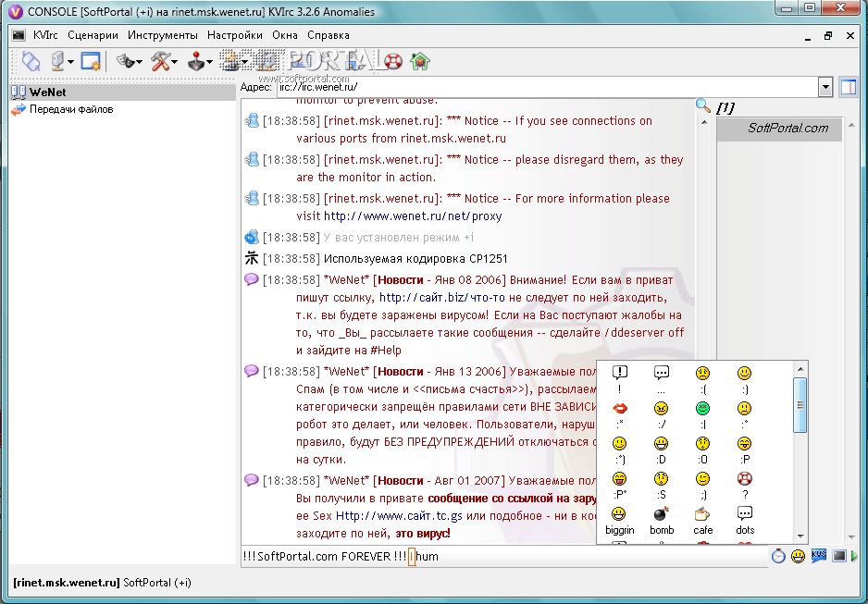Click the emoticon popup scroll down arrow
Image resolution: width=868 pixels, height=604 pixels.
[800, 536]
